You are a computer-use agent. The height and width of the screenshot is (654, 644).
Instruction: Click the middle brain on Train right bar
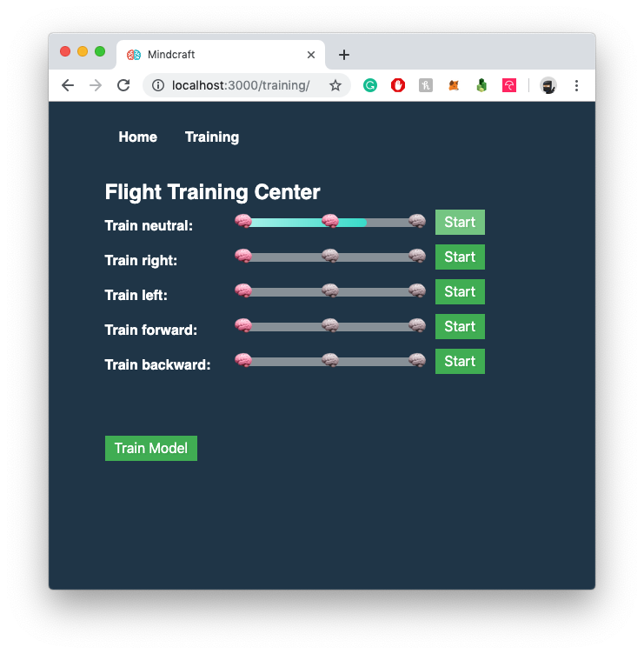[330, 256]
